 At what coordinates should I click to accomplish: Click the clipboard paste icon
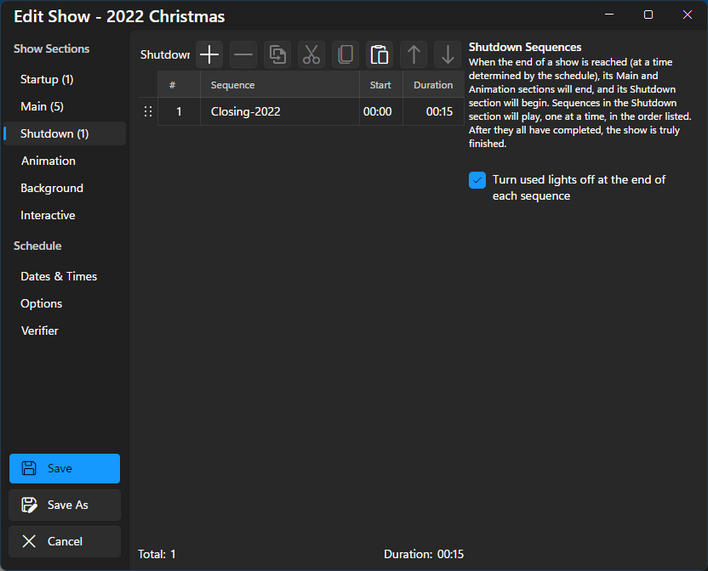coord(379,55)
